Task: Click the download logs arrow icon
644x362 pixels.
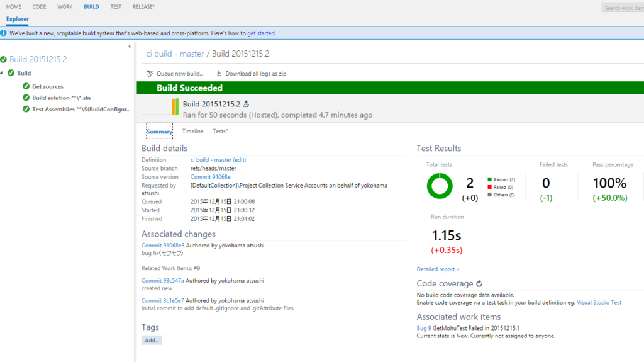Action: [x=218, y=73]
